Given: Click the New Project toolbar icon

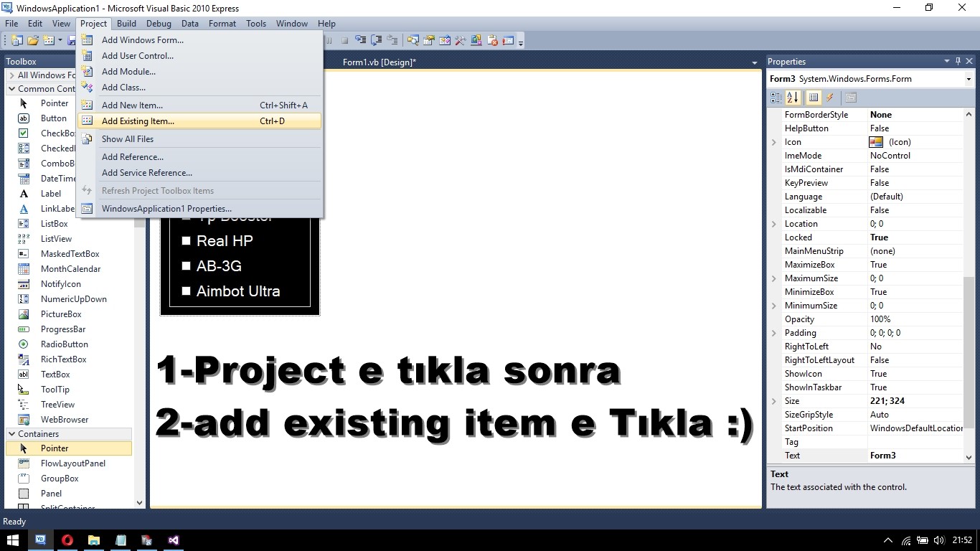Looking at the screenshot, I should [x=17, y=41].
